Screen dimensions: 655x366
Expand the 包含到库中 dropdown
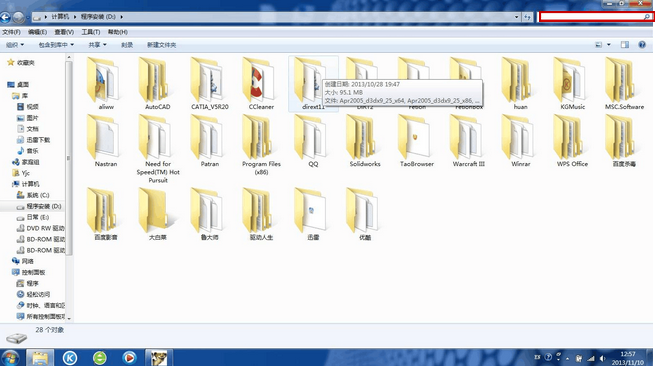[x=56, y=45]
